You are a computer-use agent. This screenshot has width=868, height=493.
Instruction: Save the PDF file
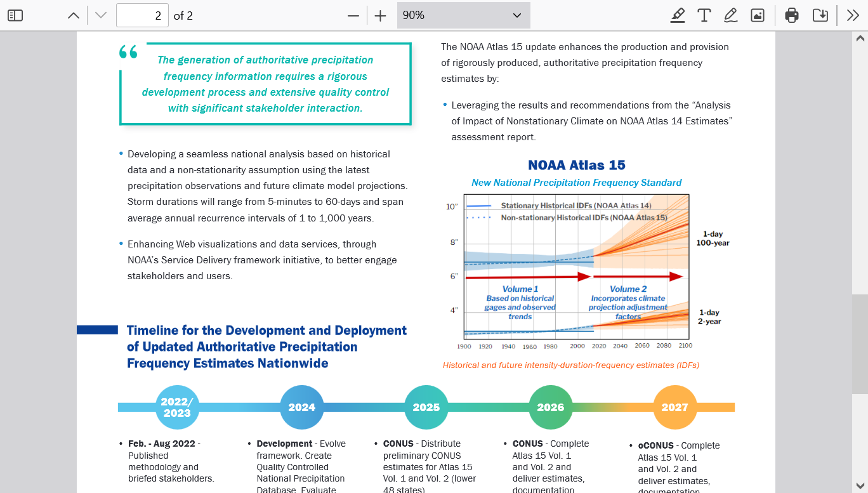pyautogui.click(x=820, y=15)
